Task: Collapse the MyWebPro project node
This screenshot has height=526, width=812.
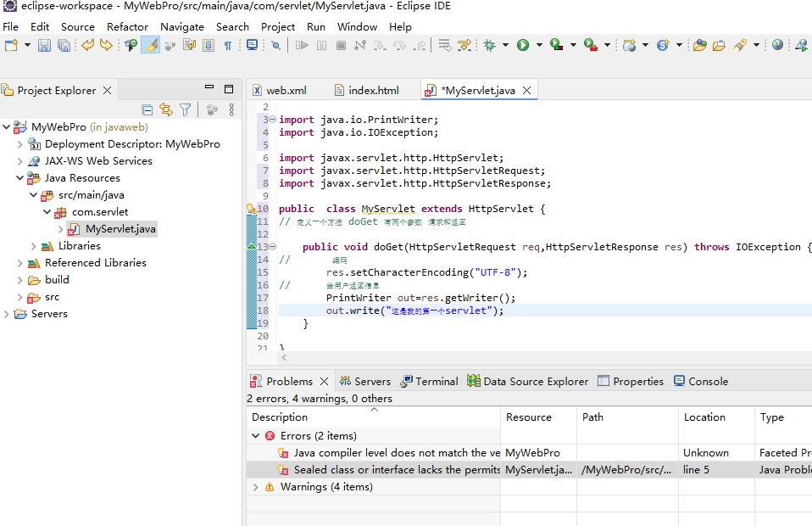Action: [6, 127]
